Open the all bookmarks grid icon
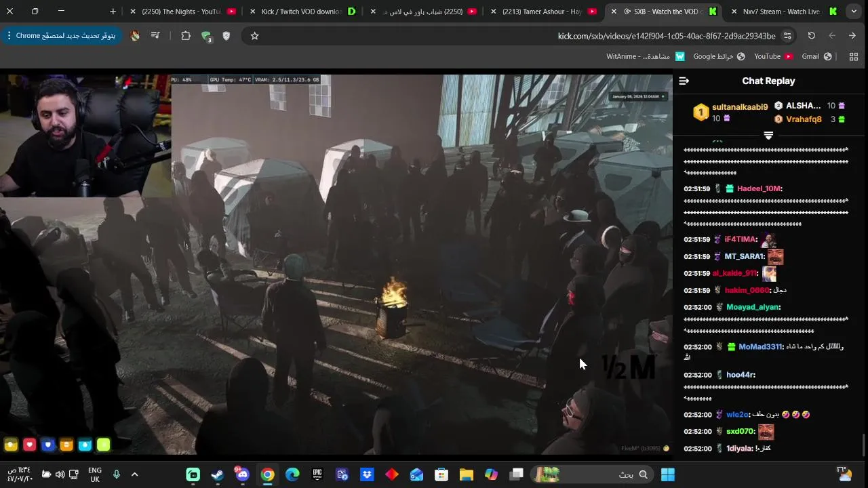868x488 pixels. 854,57
